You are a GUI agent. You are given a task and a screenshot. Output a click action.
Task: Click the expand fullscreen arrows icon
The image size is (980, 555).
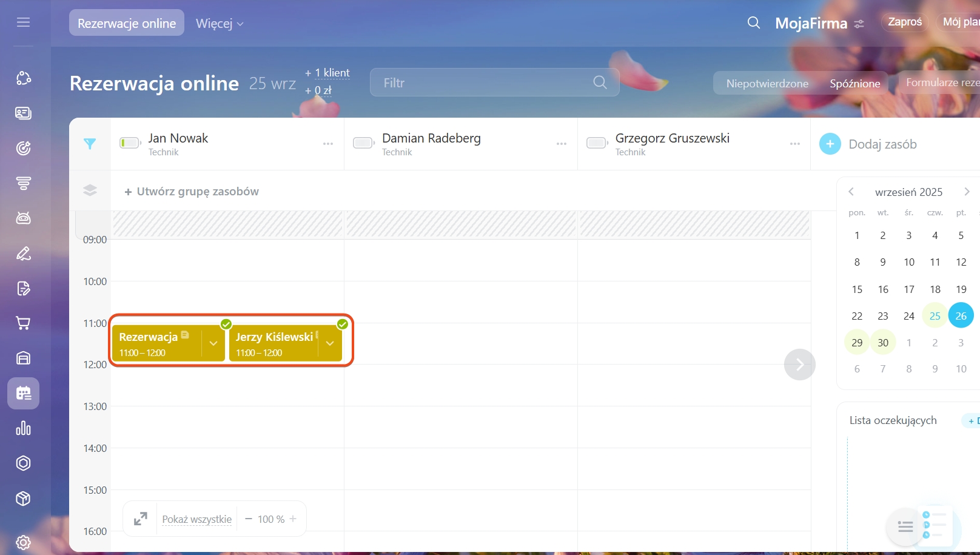140,519
